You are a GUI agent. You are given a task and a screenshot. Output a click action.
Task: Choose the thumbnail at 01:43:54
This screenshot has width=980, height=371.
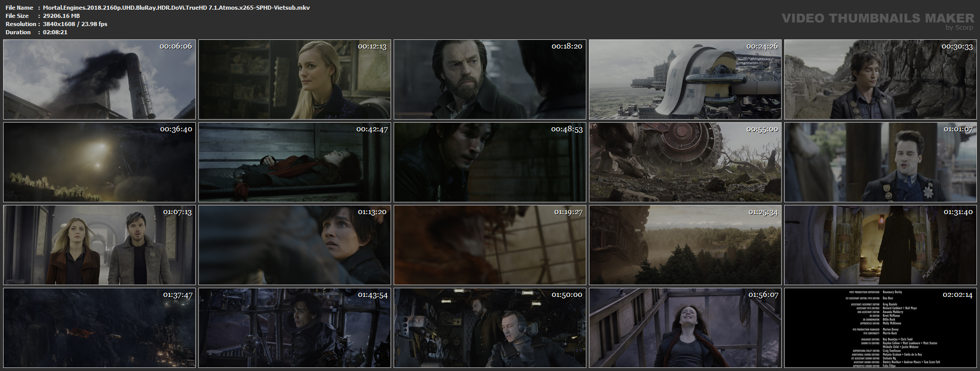[x=294, y=328]
